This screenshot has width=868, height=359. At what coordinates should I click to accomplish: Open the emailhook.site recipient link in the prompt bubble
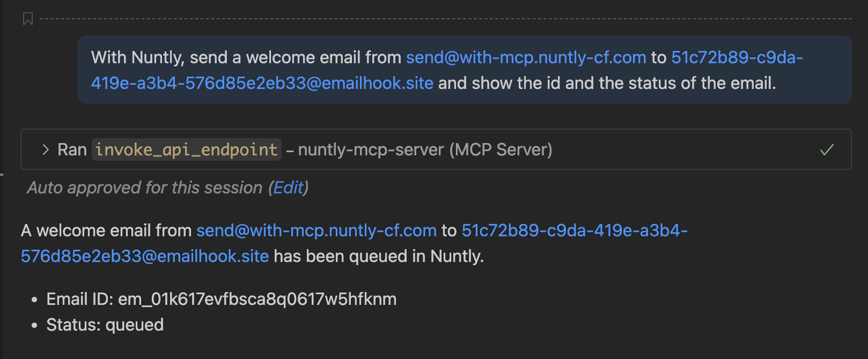tap(262, 83)
